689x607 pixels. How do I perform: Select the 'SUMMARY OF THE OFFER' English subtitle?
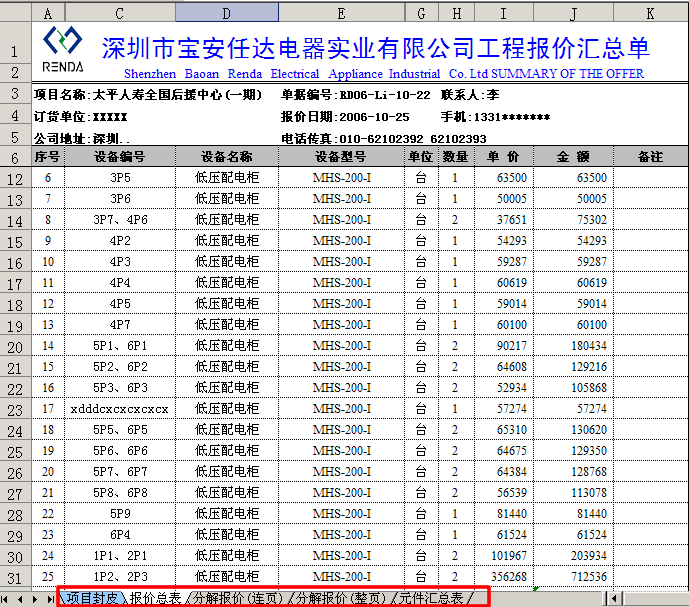point(567,73)
